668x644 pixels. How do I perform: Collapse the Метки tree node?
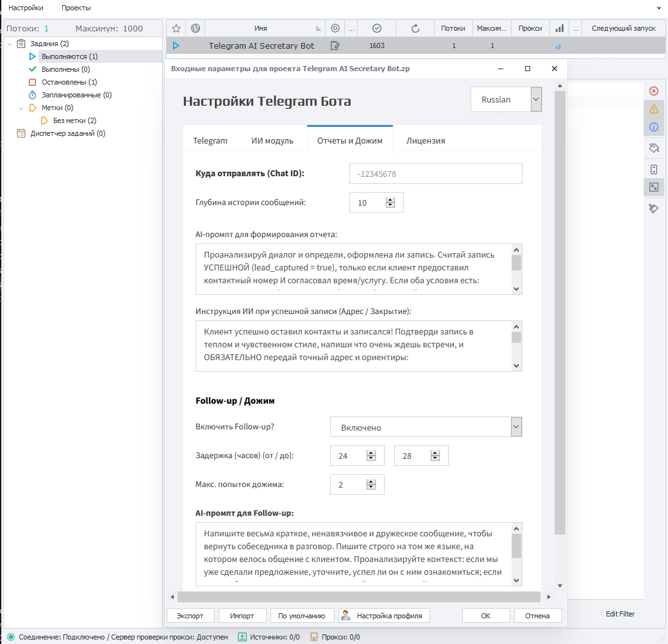tap(21, 108)
